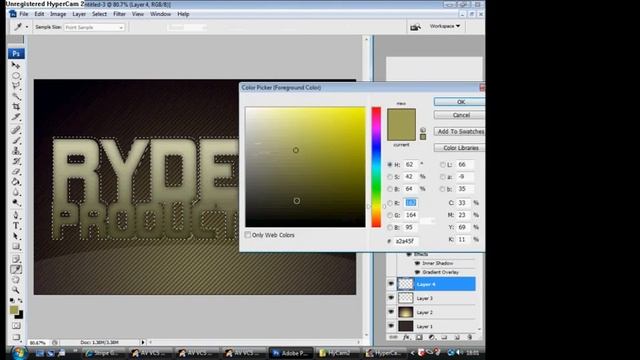Viewport: 640px width, 360px height.
Task: Open the tool preset picker arrow
Action: pos(27,27)
